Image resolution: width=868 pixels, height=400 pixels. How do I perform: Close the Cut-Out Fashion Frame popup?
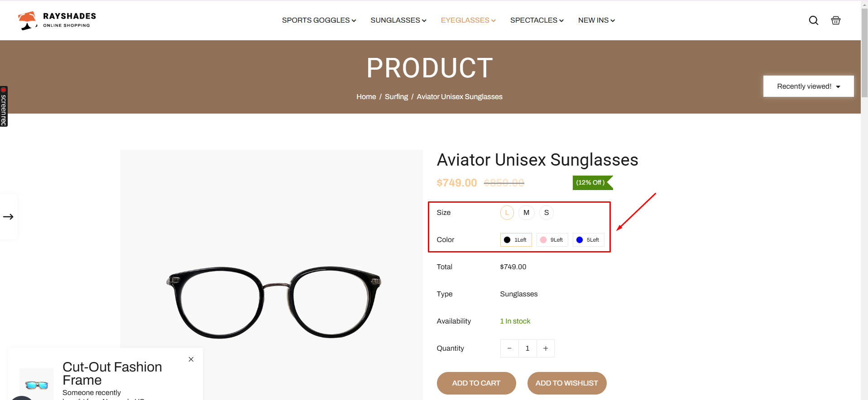point(191,359)
